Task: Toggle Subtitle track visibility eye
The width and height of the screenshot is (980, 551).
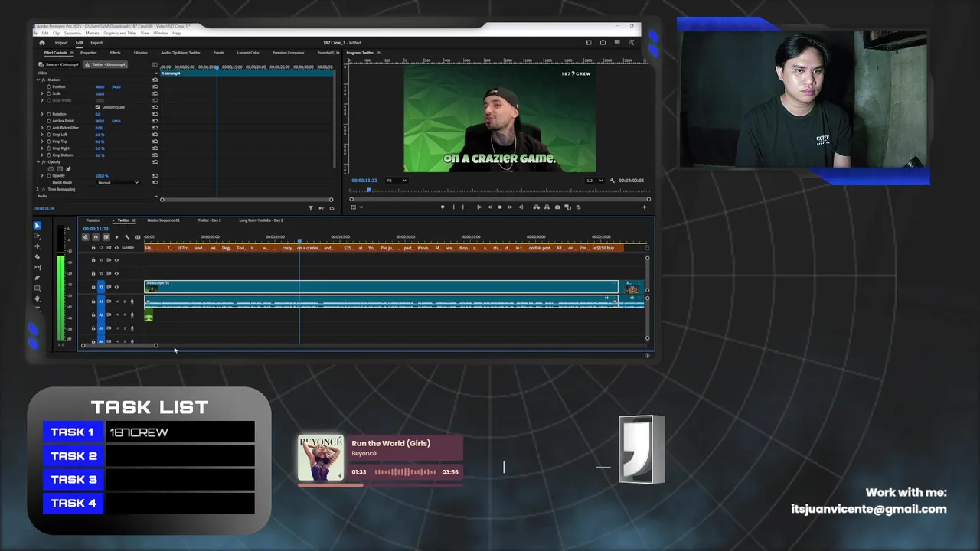Action: [x=116, y=248]
